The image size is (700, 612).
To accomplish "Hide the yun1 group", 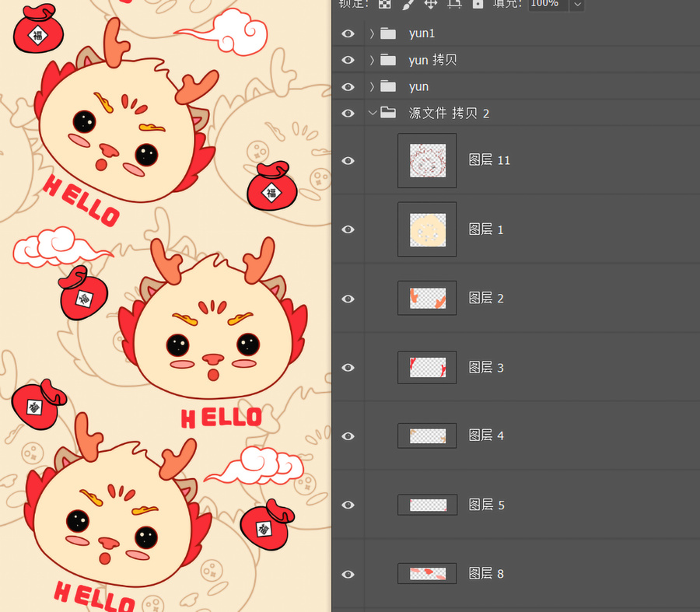I will [x=348, y=33].
